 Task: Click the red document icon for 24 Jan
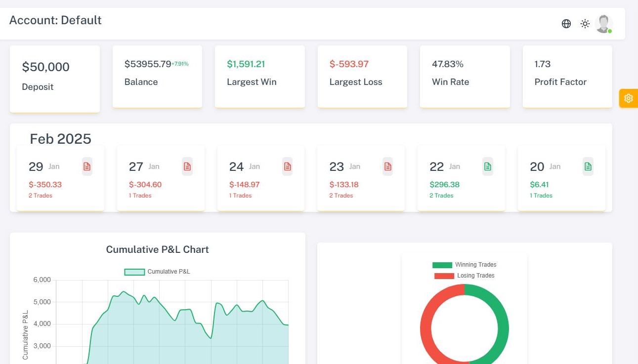287,166
